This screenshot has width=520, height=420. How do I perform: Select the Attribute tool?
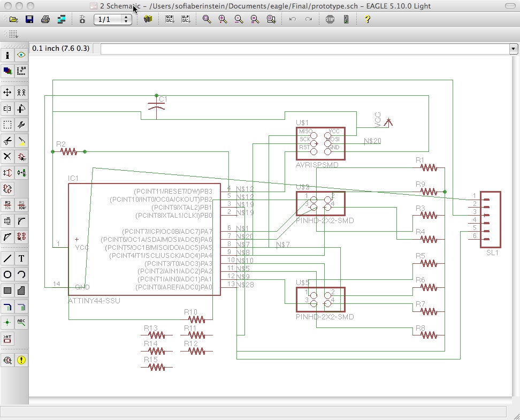click(7, 338)
